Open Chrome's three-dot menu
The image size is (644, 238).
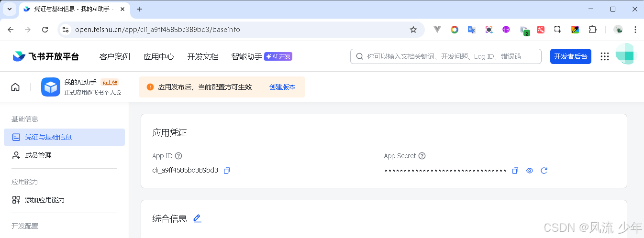coord(635,30)
